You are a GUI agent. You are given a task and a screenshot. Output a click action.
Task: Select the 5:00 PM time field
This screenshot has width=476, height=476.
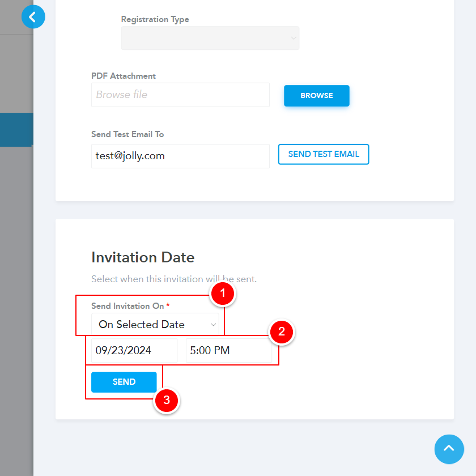pyautogui.click(x=228, y=351)
